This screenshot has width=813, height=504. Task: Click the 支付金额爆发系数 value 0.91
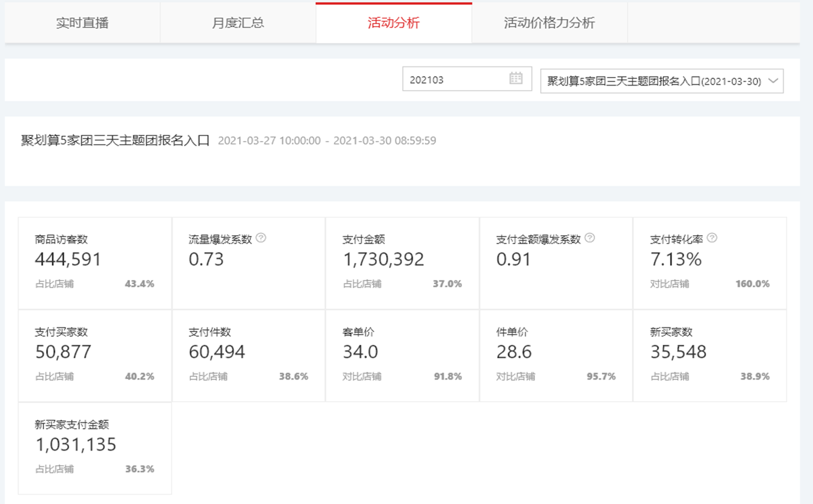pyautogui.click(x=514, y=259)
